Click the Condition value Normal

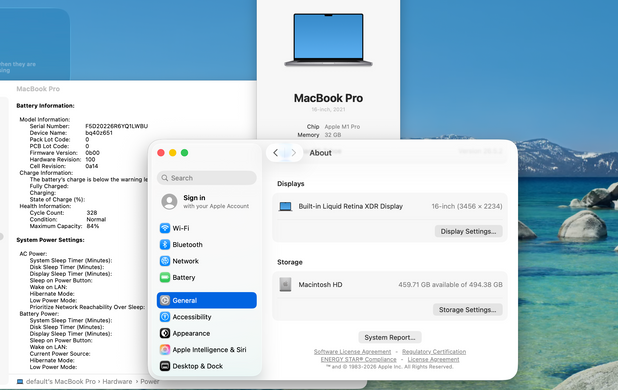[96, 219]
